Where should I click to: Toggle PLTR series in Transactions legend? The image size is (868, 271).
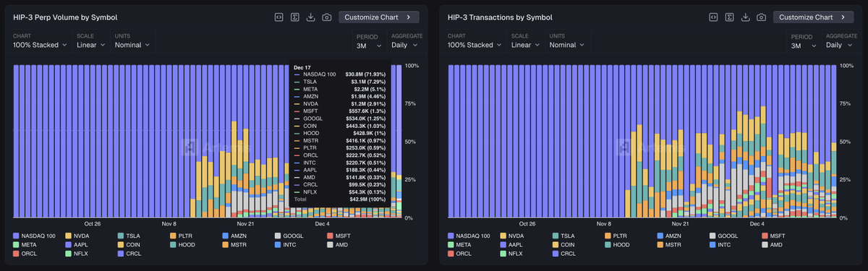(616, 236)
